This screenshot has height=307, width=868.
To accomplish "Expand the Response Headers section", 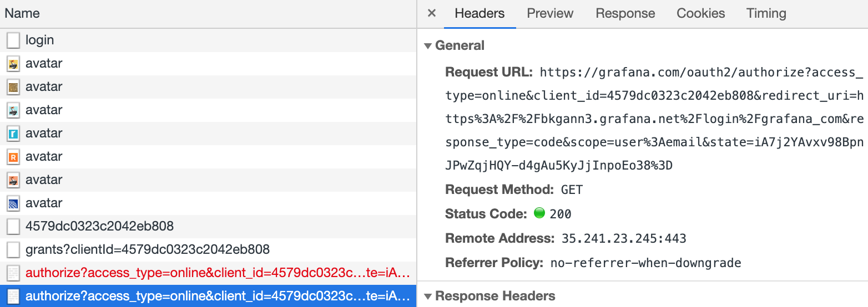I will (428, 296).
